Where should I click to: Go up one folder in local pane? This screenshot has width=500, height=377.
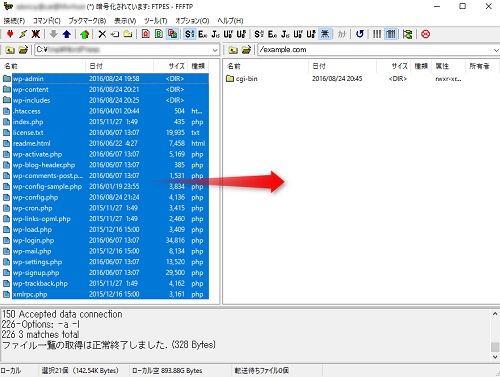[10, 50]
